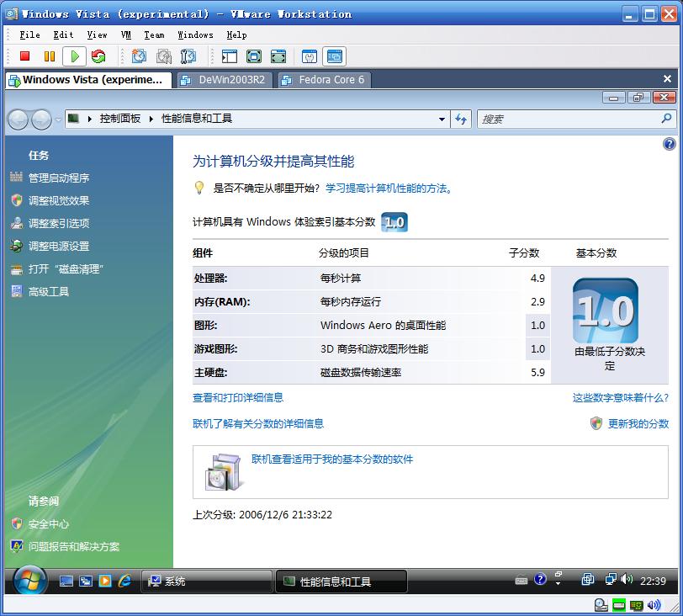This screenshot has height=616, width=683.
Task: Click the Summary view toolbar icon
Action: click(x=310, y=56)
